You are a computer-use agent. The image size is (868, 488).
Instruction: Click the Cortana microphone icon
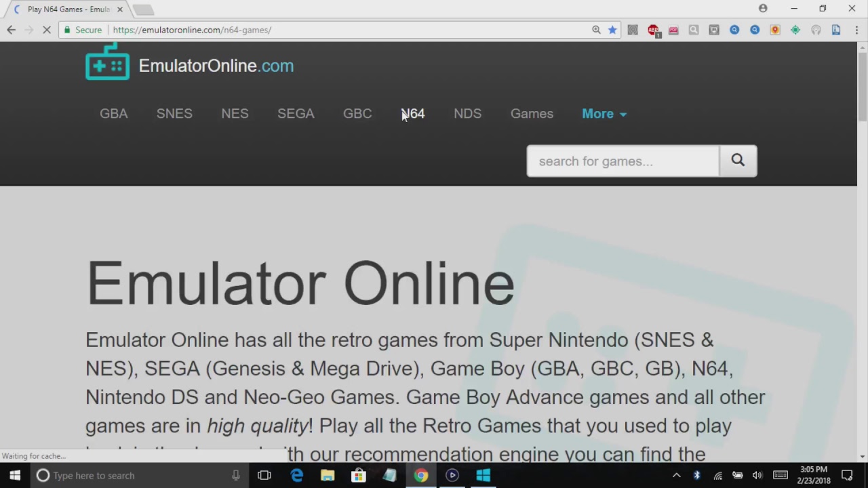point(235,475)
